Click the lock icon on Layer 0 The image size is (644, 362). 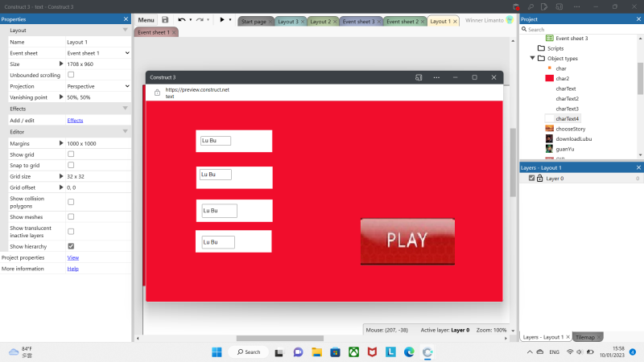tap(540, 179)
